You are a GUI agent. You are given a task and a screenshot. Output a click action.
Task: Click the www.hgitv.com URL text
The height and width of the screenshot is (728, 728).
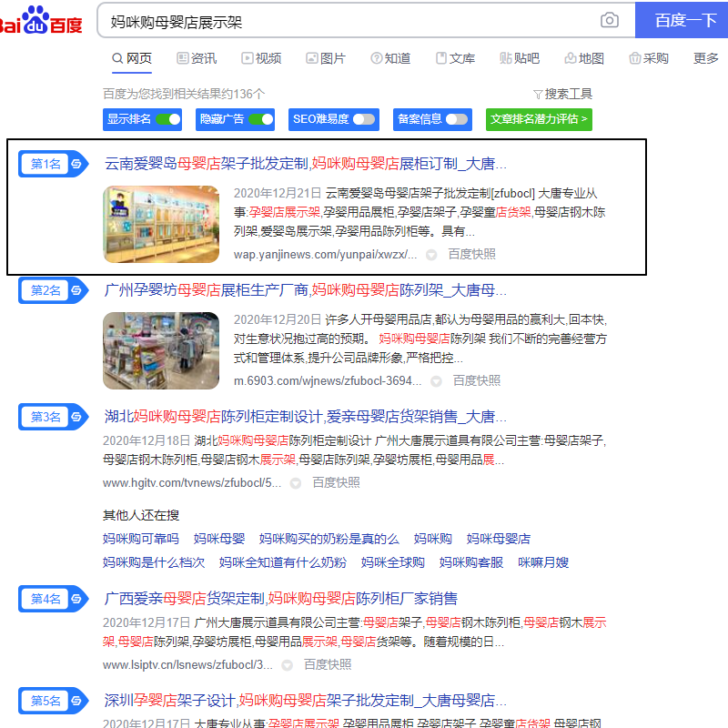coord(192,483)
